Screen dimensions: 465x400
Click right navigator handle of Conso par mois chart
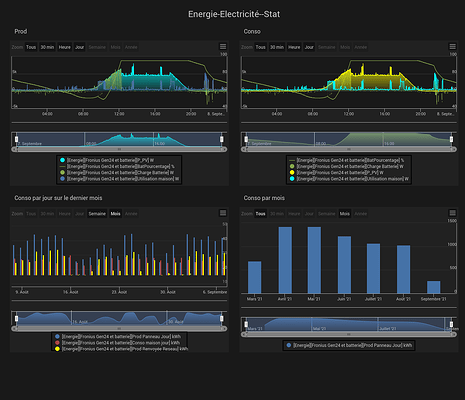coord(451,324)
